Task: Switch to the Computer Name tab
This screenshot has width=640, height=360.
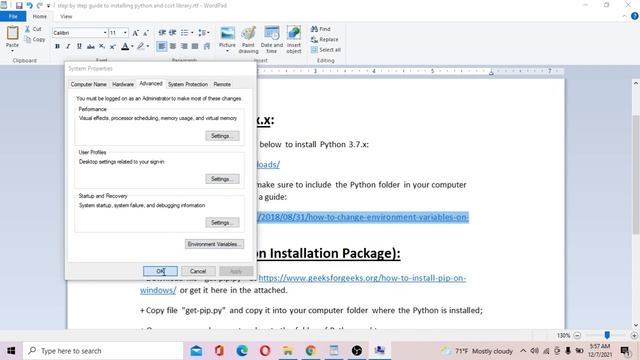Action: coord(89,84)
